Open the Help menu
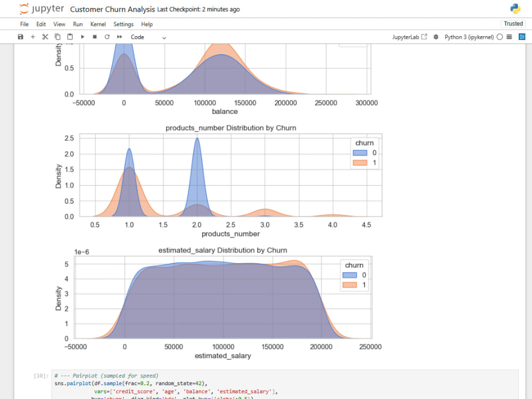The width and height of the screenshot is (532, 399). point(147,24)
